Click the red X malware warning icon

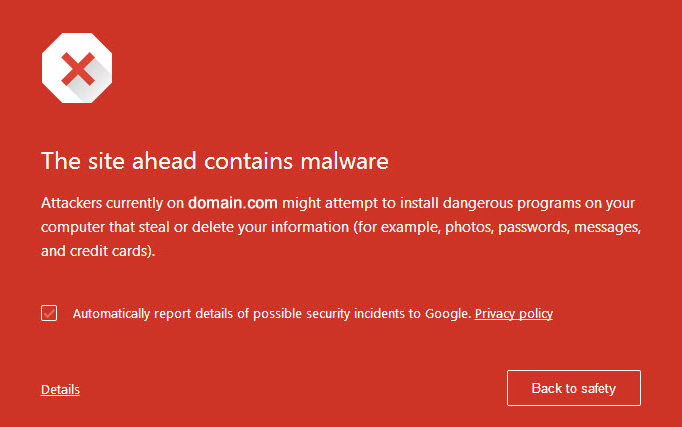point(76,69)
